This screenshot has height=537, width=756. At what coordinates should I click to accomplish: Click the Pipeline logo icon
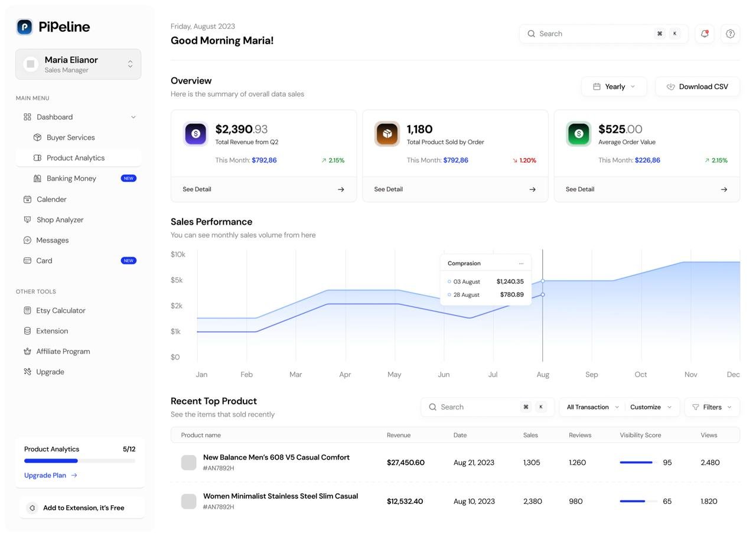[24, 27]
